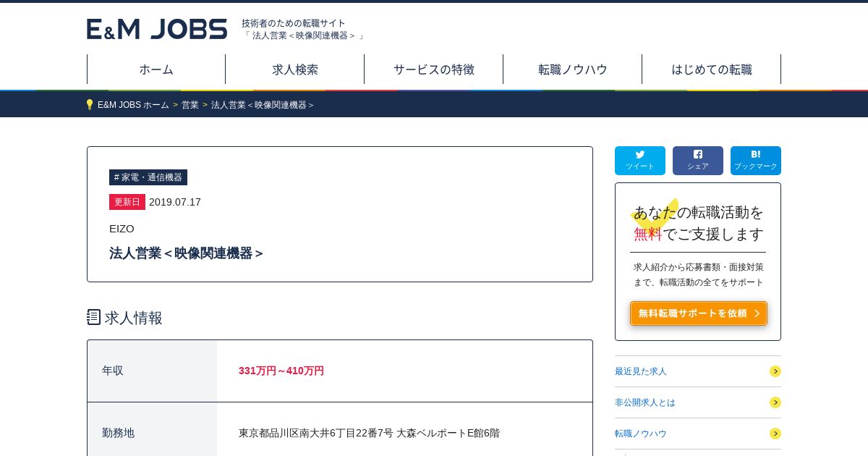Click the 勤務地 address text

(x=369, y=433)
